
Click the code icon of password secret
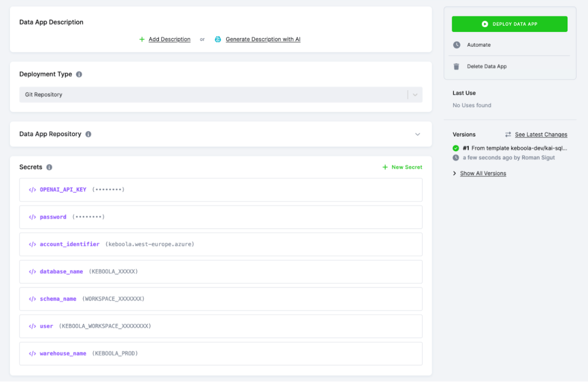32,217
